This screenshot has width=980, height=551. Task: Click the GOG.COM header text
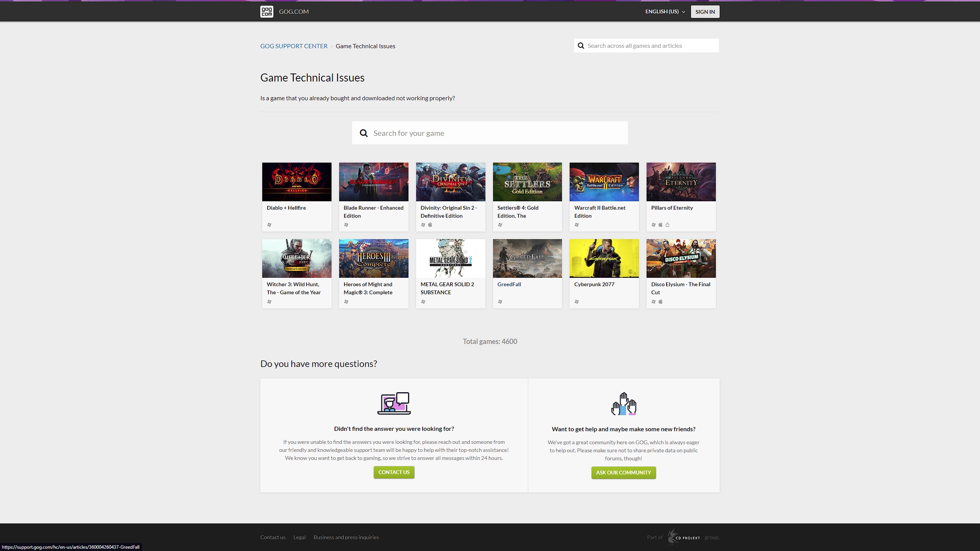[x=294, y=11]
